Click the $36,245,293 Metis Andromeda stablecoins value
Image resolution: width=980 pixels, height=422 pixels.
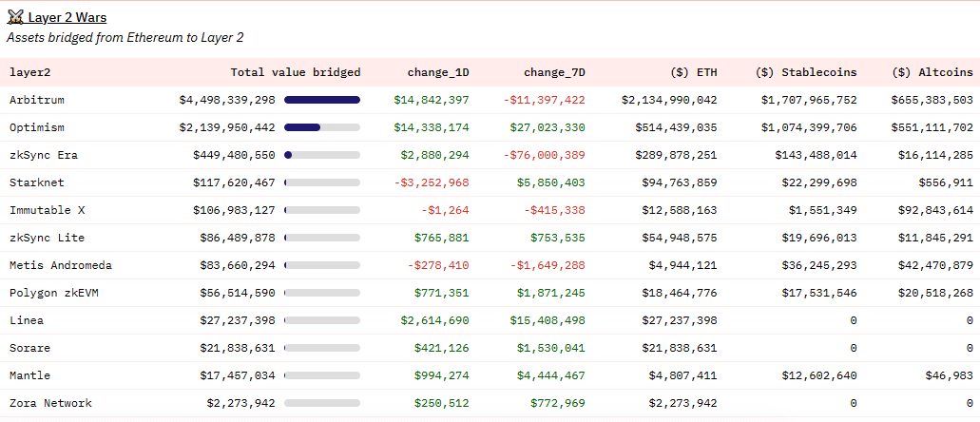click(x=819, y=265)
